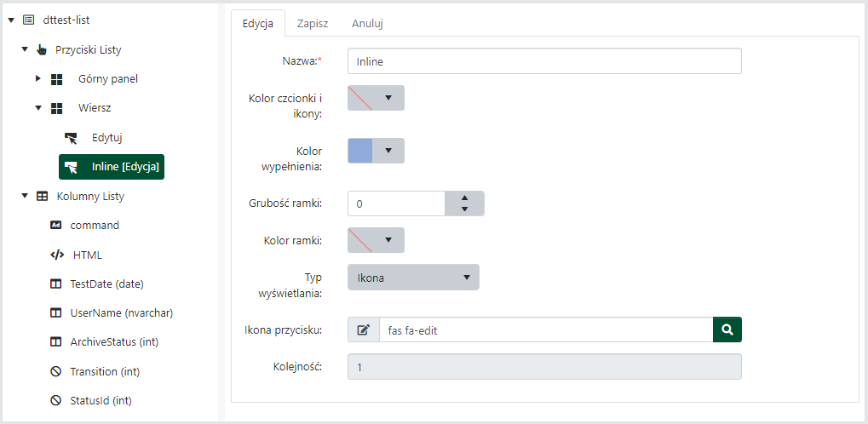Viewport: 868px width, 424px height.
Task: Click the search icon next to Ikona przycisku
Action: [x=727, y=329]
